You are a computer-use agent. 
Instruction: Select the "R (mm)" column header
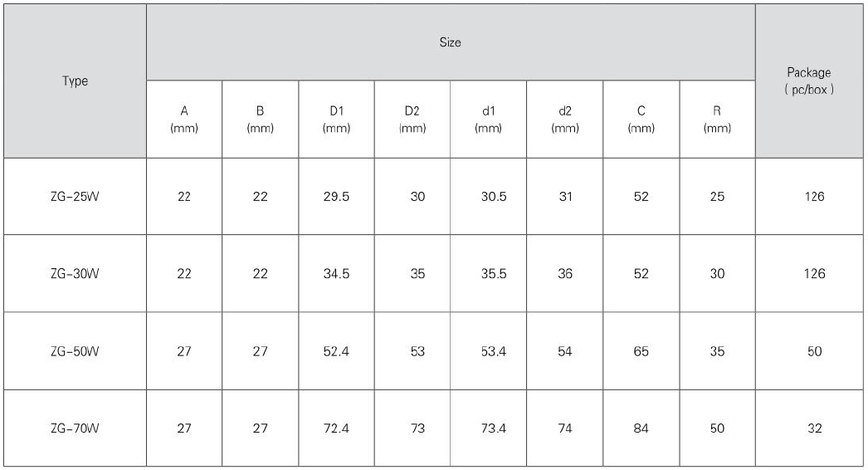(x=717, y=120)
